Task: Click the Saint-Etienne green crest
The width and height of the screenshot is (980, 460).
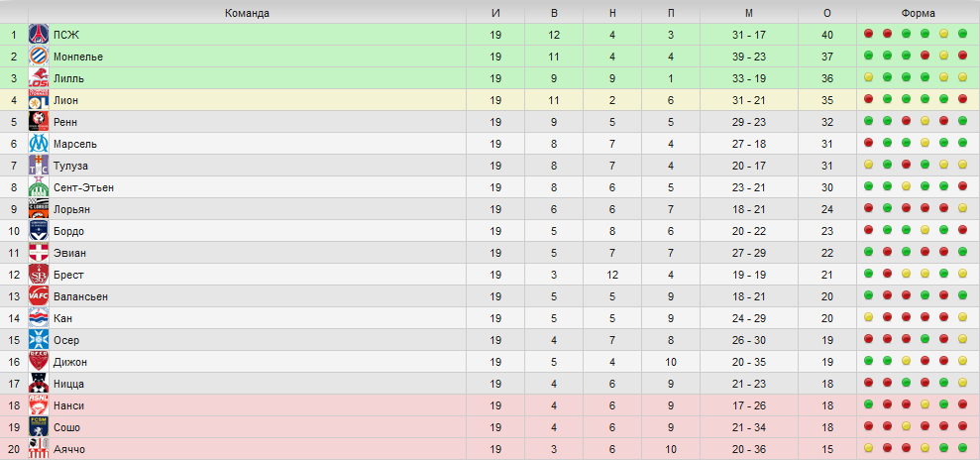Action: click(x=39, y=187)
